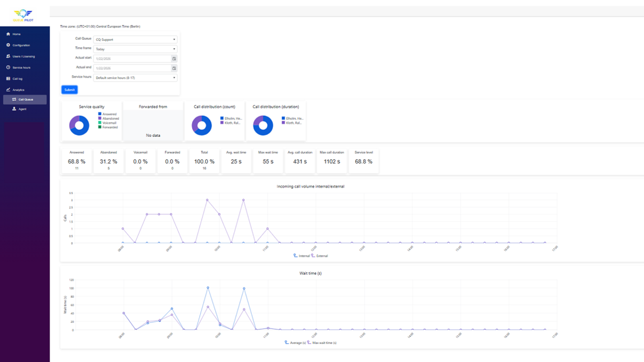Expand the Time frame dropdown set to Today
The width and height of the screenshot is (644, 362).
click(135, 48)
